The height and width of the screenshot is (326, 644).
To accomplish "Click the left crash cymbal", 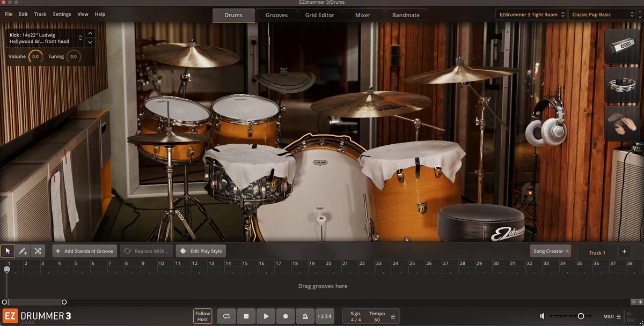I will coord(191,55).
